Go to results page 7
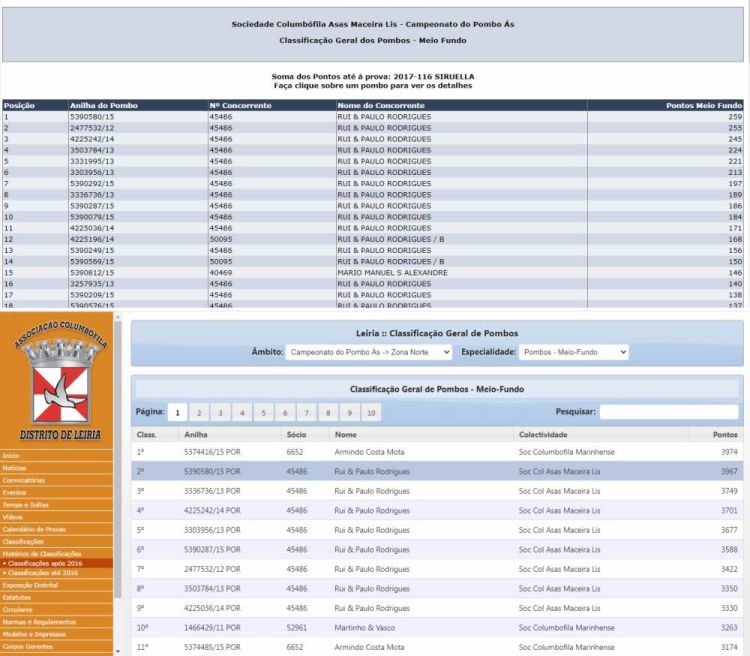The height and width of the screenshot is (656, 750). 307,412
